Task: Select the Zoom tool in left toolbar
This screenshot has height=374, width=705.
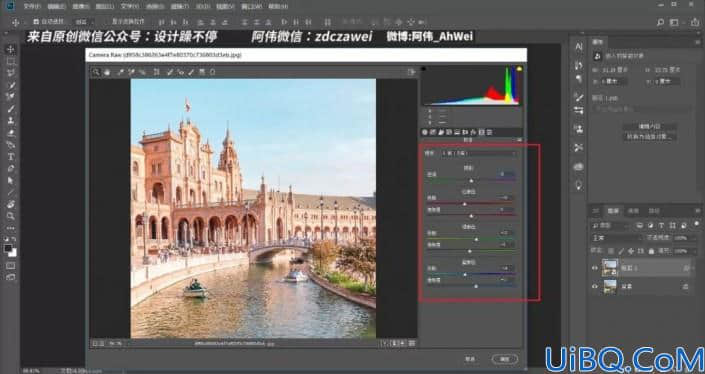Action: point(11,216)
